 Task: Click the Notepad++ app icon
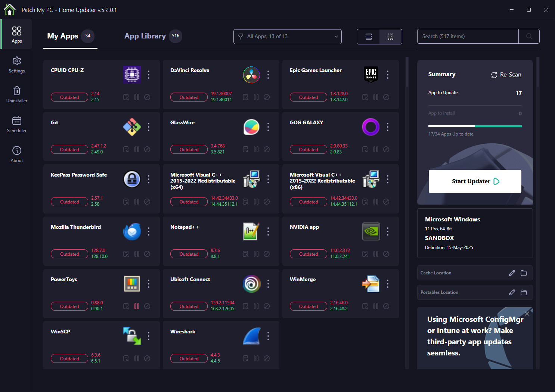[x=251, y=231]
